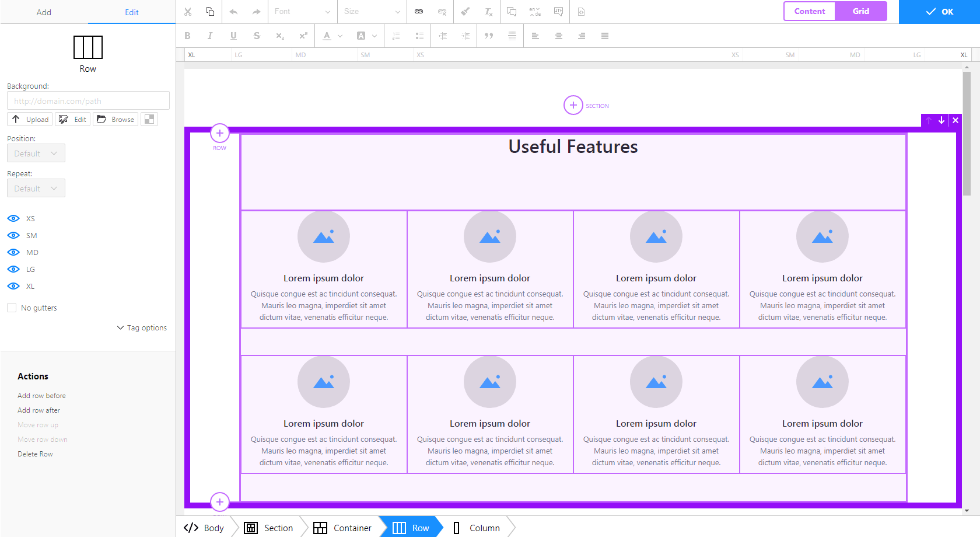Toggle MD breakpoint visibility eye

pyautogui.click(x=13, y=252)
